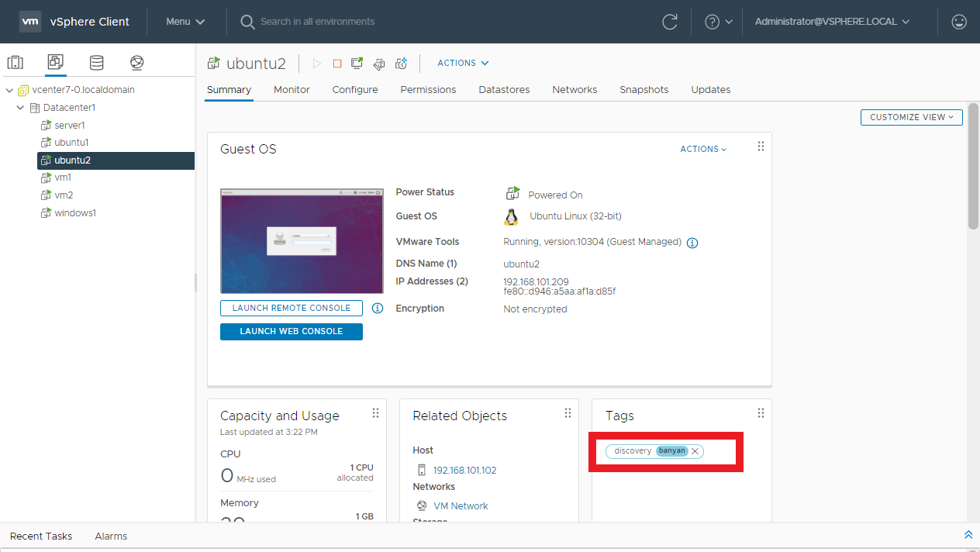980x552 pixels.
Task: Click the green Power On icon
Action: [316, 64]
